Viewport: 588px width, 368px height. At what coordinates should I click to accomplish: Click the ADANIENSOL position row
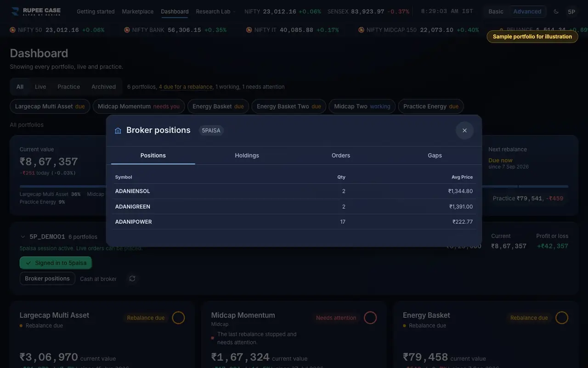coord(294,191)
